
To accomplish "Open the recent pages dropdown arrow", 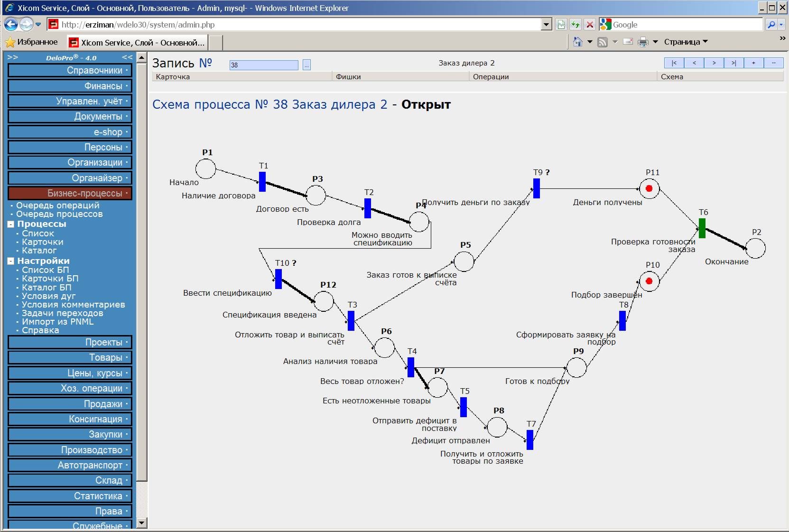I will pos(38,24).
